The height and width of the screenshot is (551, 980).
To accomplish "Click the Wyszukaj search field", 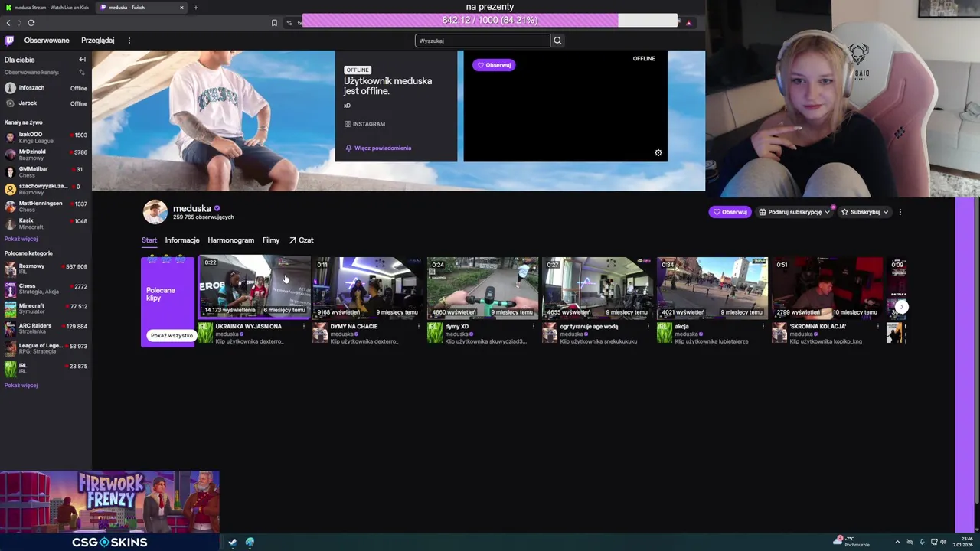I will pyautogui.click(x=482, y=41).
